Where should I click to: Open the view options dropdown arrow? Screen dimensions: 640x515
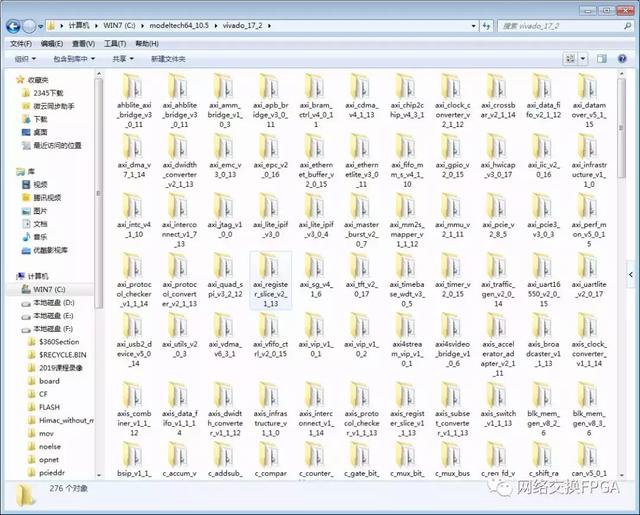click(583, 59)
